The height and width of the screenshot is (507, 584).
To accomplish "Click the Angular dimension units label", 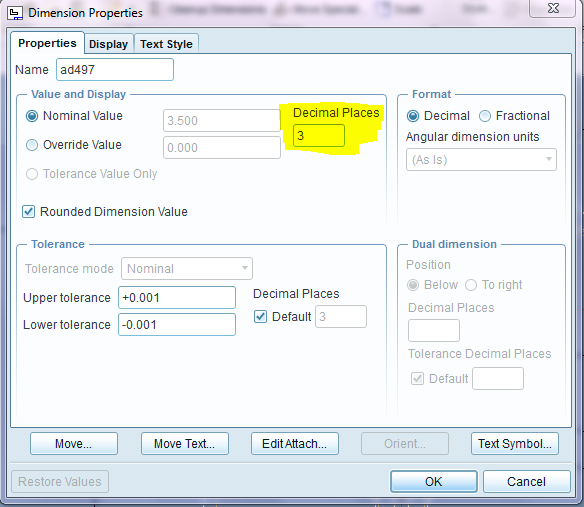I will (472, 137).
